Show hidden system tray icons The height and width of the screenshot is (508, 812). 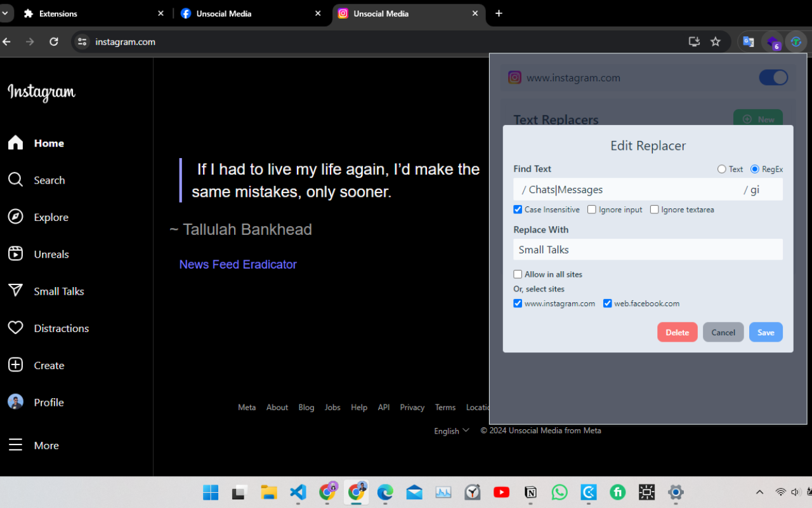[x=759, y=492]
